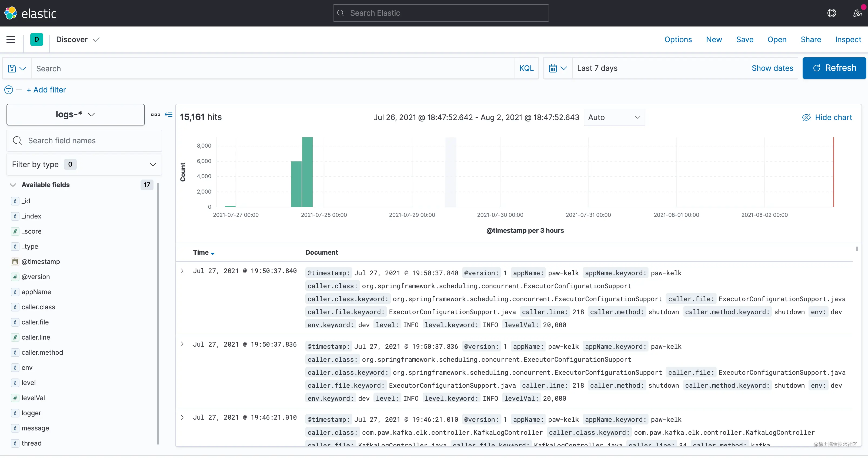Sort by the Time column arrow
This screenshot has height=458, width=868.
[213, 253]
